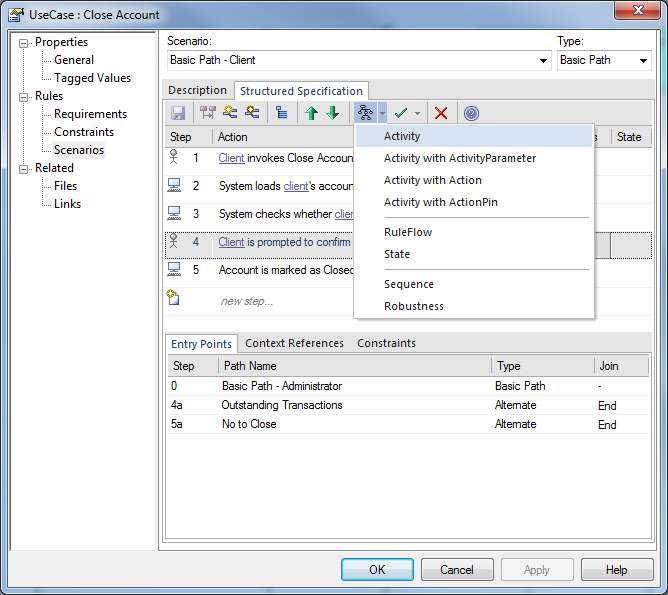Switch to the Context References tab
This screenshot has width=668, height=595.
(294, 343)
